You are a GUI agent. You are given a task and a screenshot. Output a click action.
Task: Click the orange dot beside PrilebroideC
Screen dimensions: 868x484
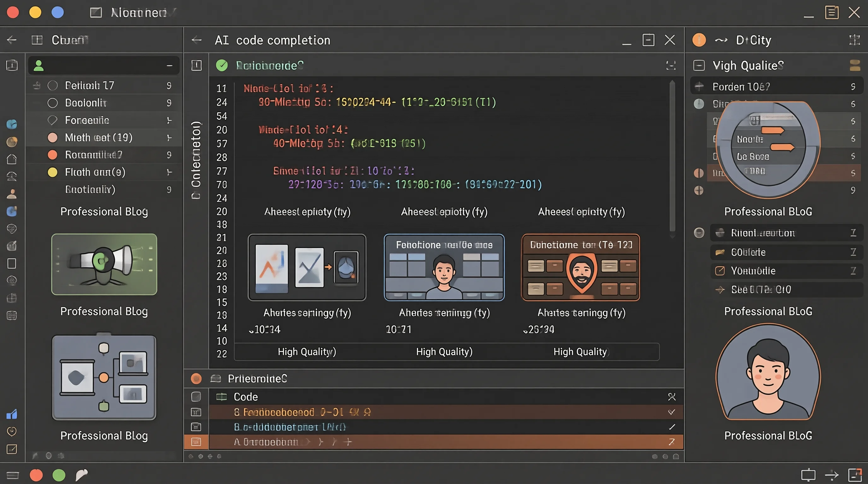pyautogui.click(x=196, y=379)
